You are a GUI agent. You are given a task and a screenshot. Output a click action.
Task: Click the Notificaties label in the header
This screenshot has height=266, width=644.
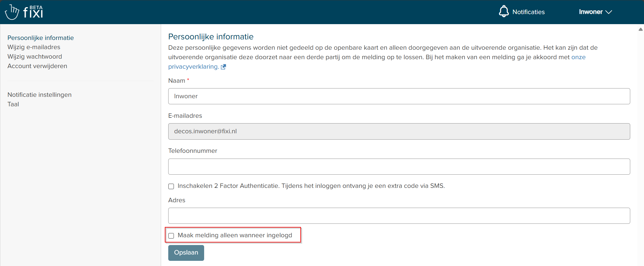click(529, 11)
